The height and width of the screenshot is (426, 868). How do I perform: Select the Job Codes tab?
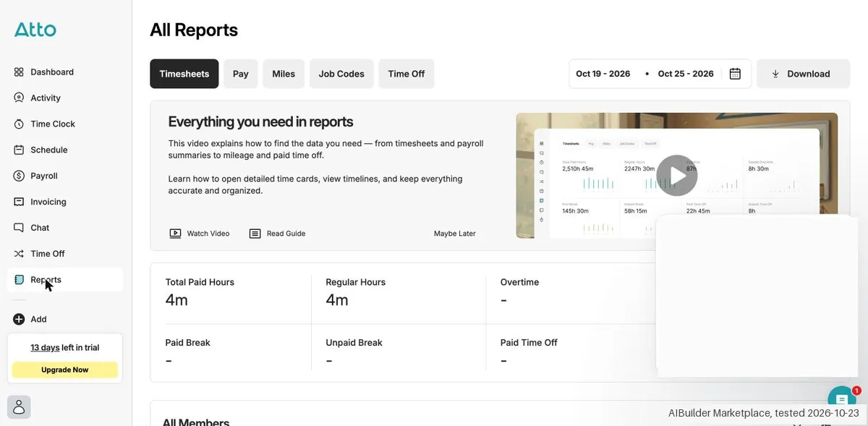pos(341,74)
